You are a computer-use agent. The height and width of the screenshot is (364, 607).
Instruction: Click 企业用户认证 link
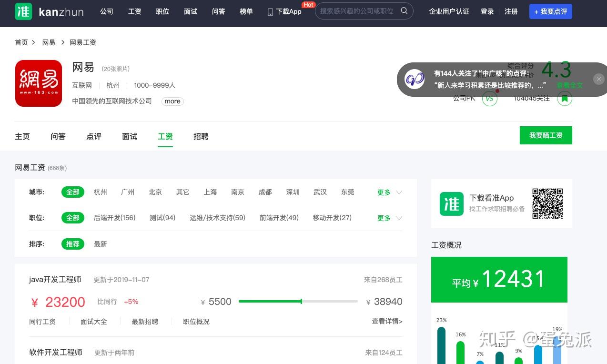449,11
